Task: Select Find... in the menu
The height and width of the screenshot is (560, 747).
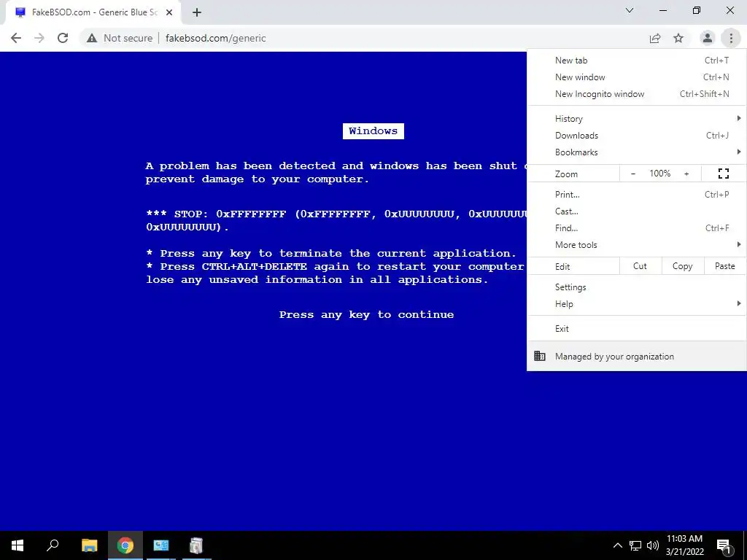Action: (x=636, y=227)
